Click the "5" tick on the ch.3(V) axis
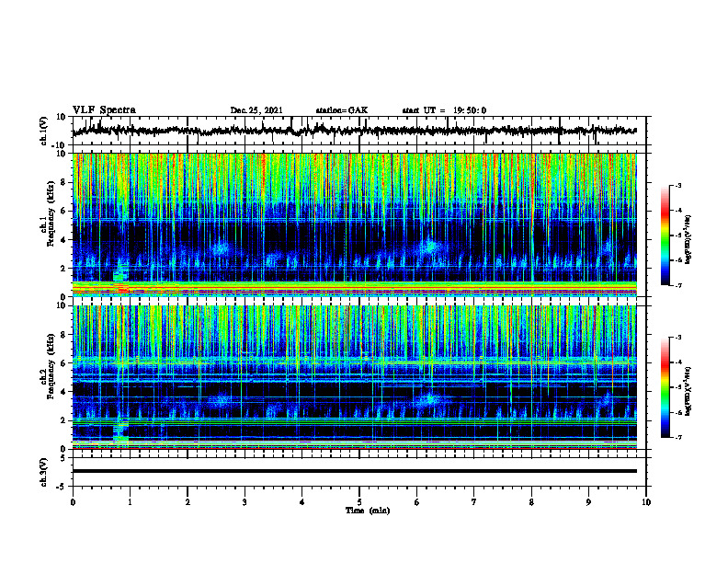The image size is (728, 563). pyautogui.click(x=64, y=458)
